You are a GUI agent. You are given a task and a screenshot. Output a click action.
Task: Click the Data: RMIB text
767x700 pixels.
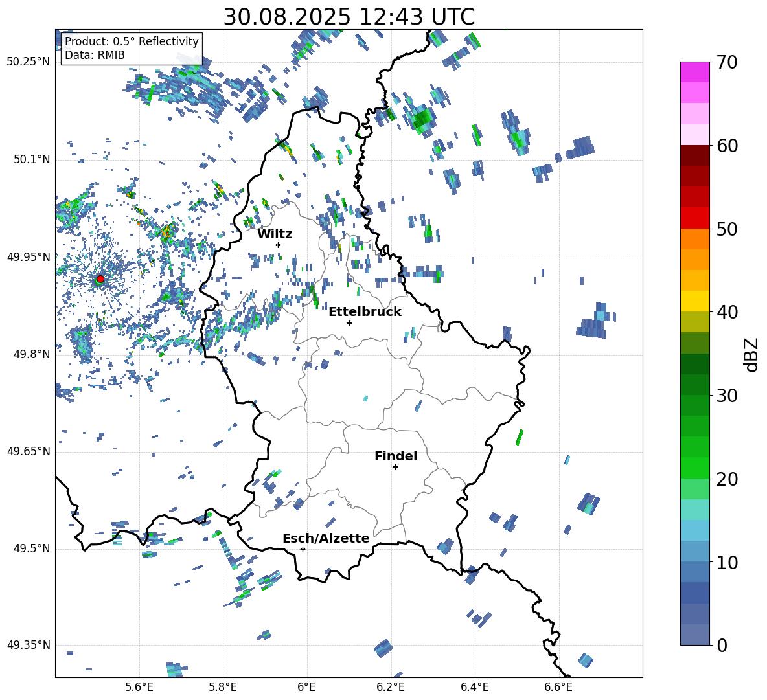(x=95, y=55)
